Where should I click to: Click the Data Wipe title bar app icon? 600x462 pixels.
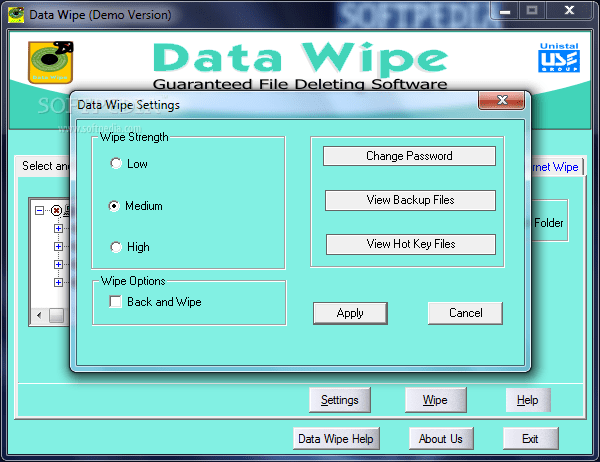pos(16,15)
